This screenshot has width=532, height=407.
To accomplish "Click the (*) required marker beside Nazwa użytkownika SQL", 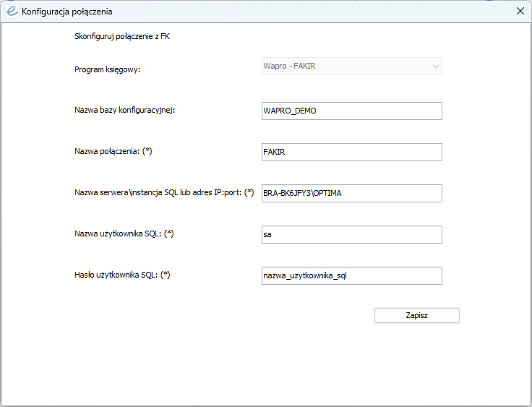I will tap(169, 234).
